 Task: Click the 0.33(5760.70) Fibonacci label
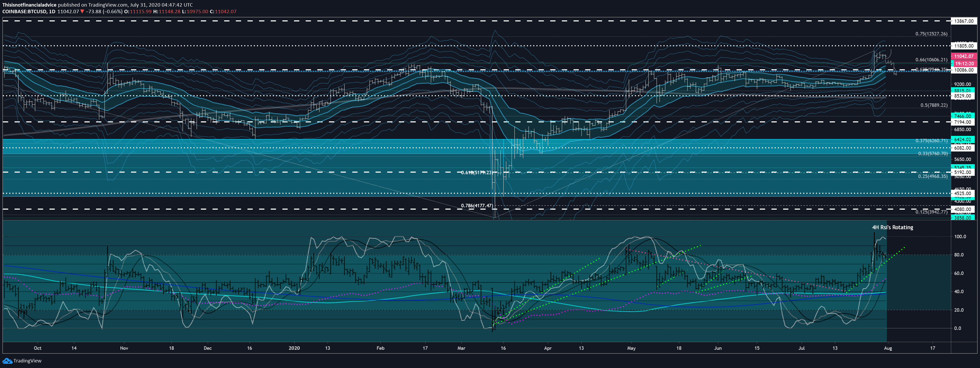tap(933, 154)
